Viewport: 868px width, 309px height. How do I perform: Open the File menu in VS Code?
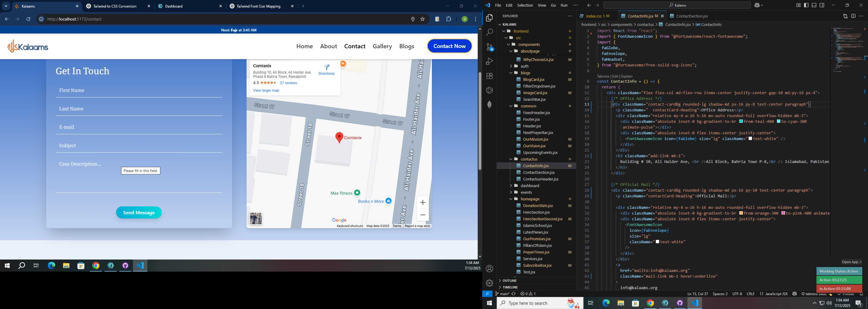(498, 5)
